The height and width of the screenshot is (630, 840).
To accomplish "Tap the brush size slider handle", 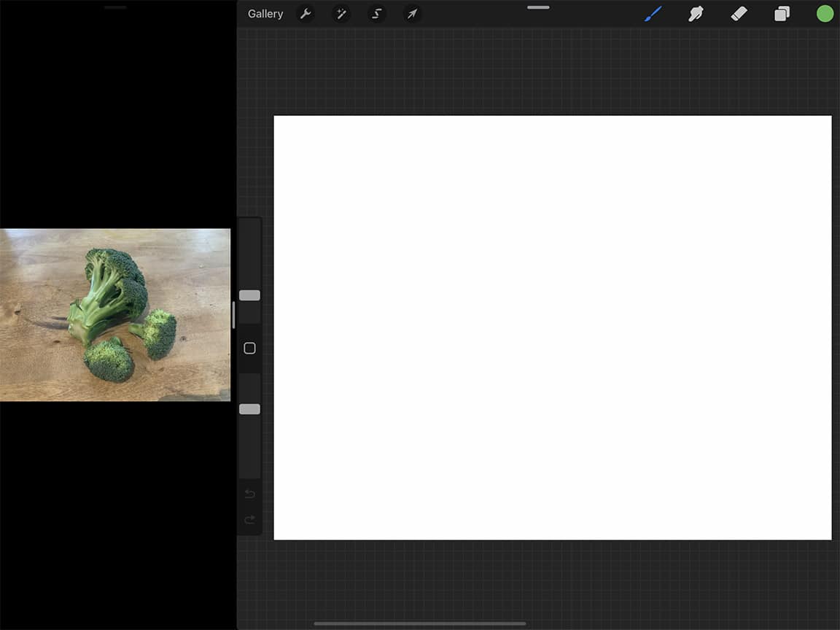I will (x=249, y=295).
